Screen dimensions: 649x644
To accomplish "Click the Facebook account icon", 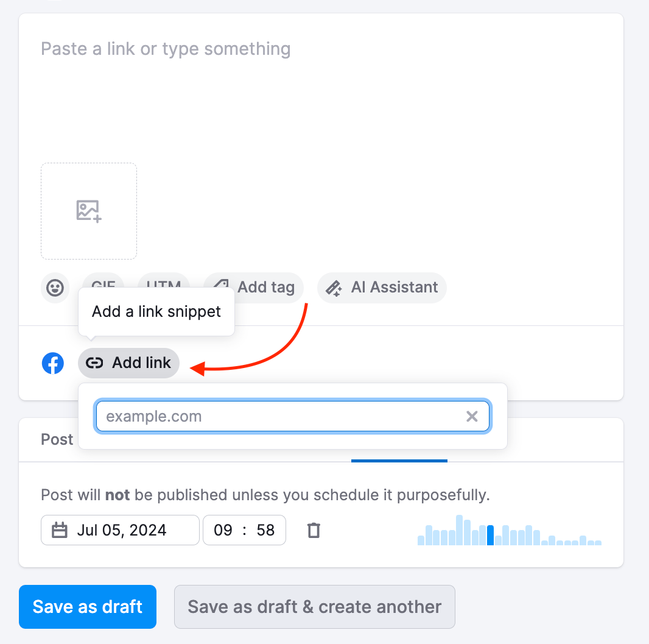I will (53, 363).
